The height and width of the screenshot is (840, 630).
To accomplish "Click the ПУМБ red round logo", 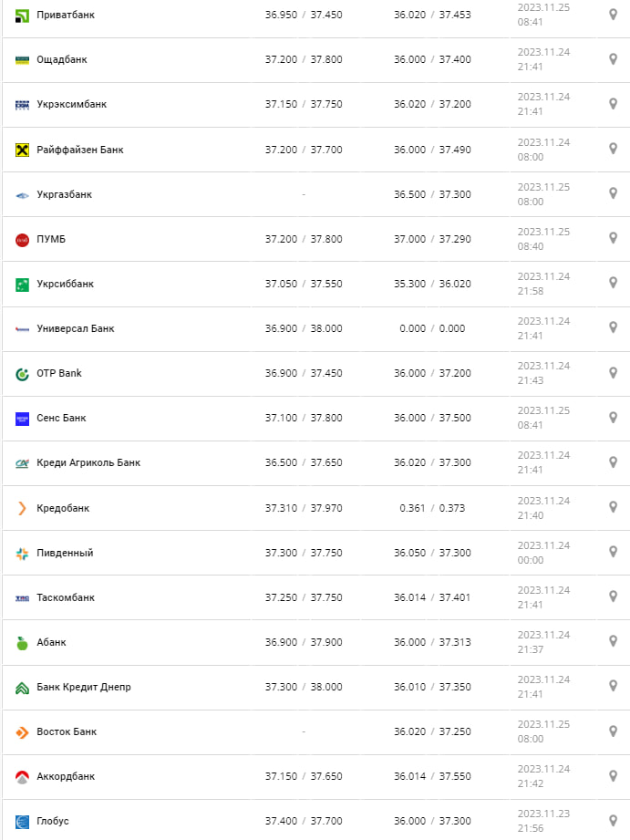I will coord(23,240).
